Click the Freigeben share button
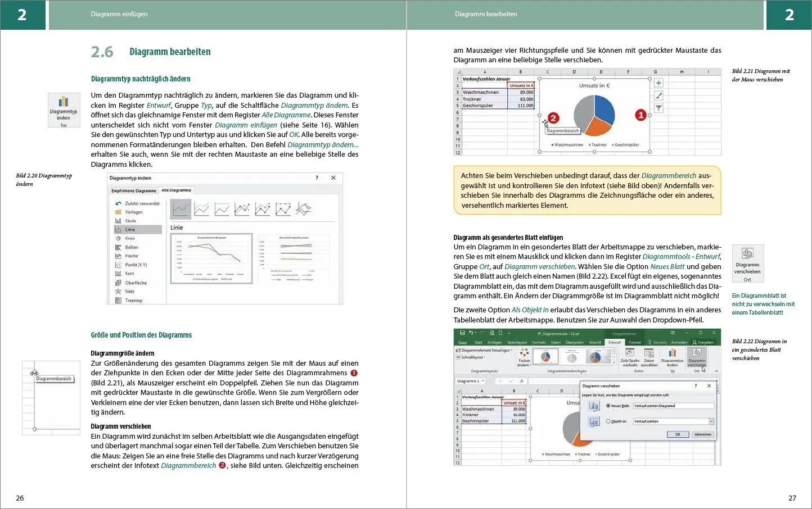 tap(703, 342)
